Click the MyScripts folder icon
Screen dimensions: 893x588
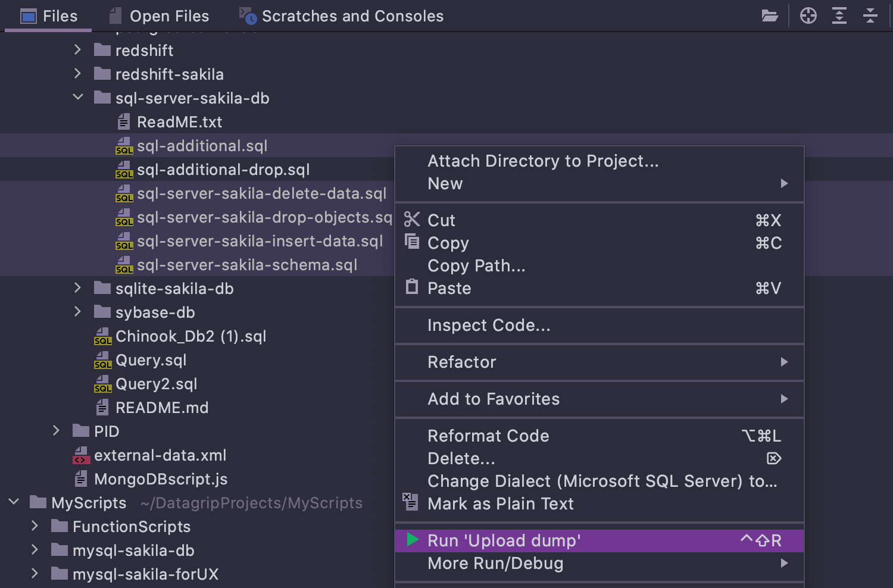[38, 502]
